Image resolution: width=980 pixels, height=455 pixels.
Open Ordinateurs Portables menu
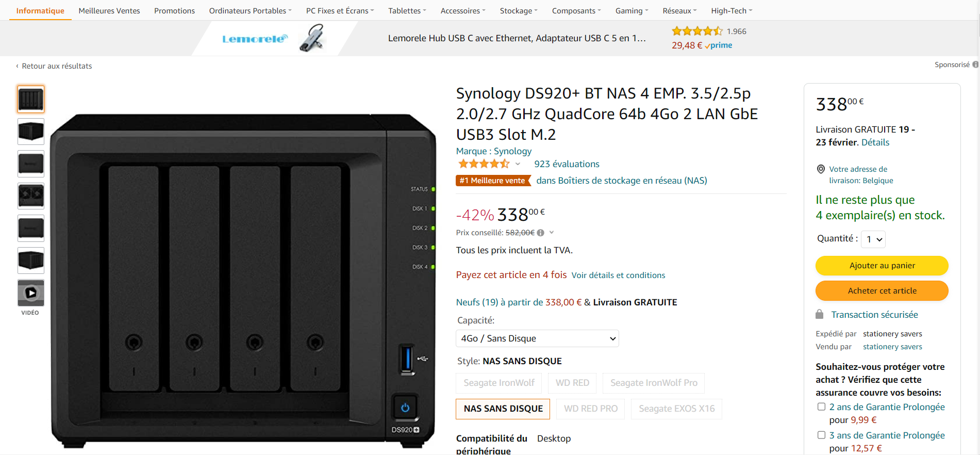(x=250, y=11)
